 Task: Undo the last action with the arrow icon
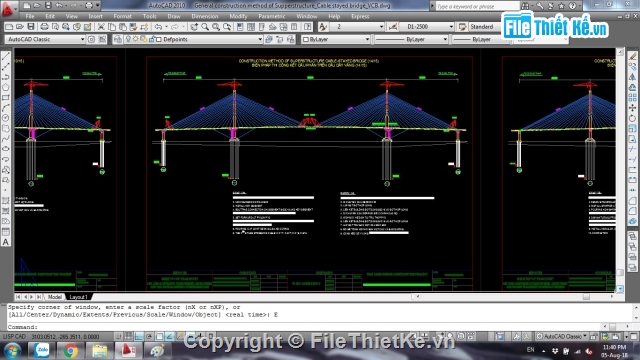[x=158, y=27]
